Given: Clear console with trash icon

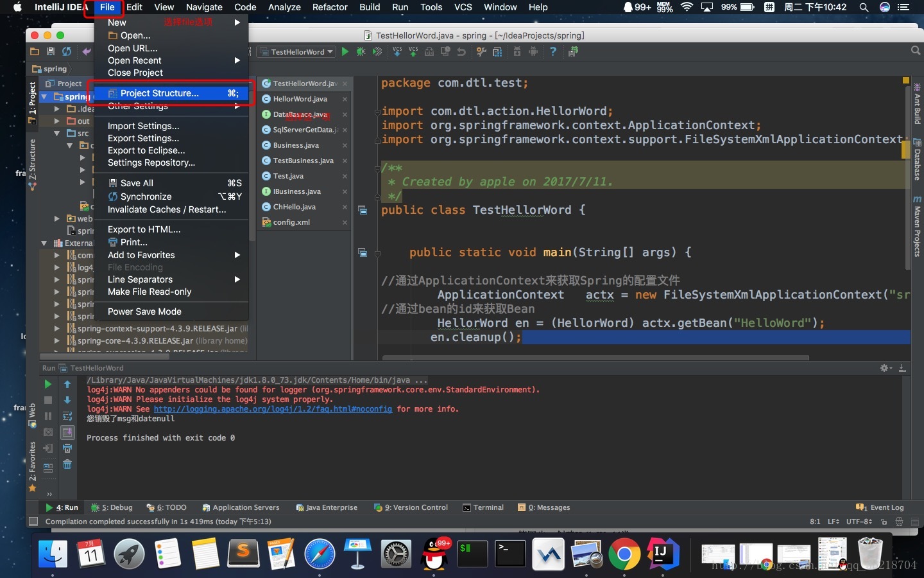Looking at the screenshot, I should pyautogui.click(x=67, y=464).
